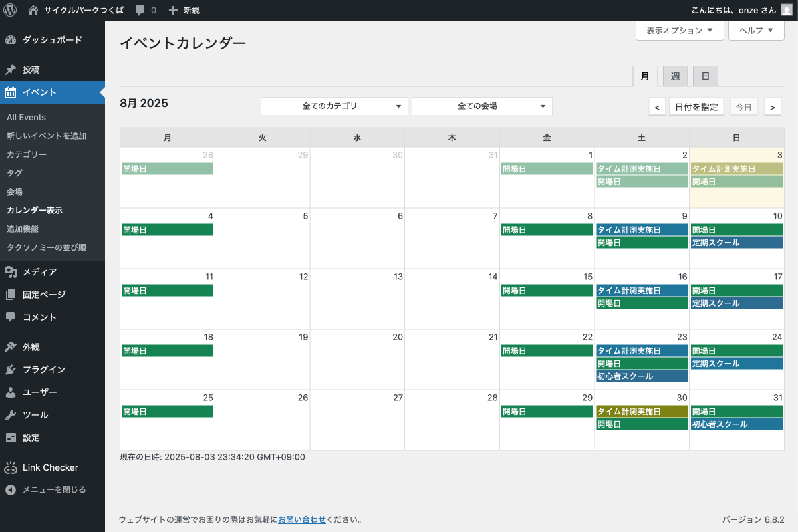Click the ツール wrench icon

pyautogui.click(x=11, y=414)
